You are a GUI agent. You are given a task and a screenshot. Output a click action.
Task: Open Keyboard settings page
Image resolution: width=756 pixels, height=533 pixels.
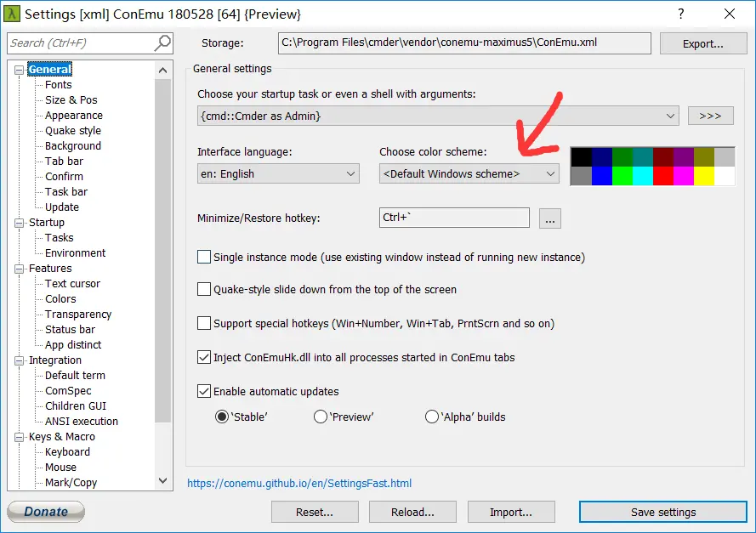(x=67, y=452)
